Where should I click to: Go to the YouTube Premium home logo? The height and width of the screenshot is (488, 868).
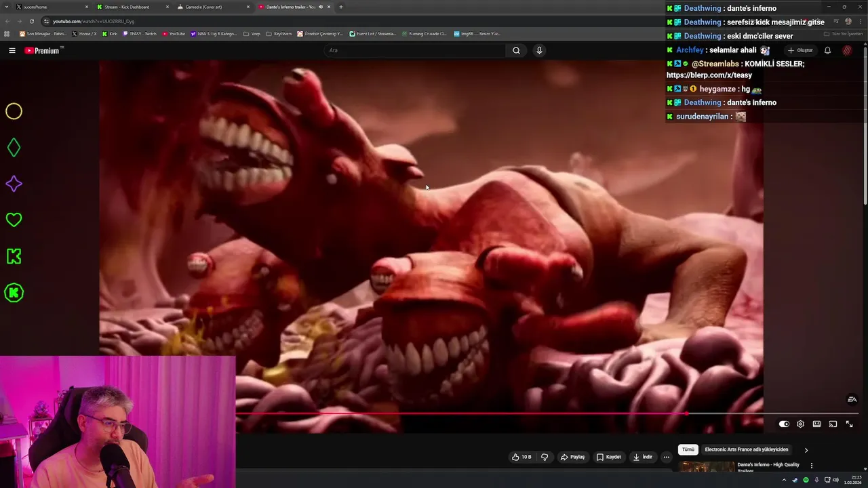click(x=43, y=50)
